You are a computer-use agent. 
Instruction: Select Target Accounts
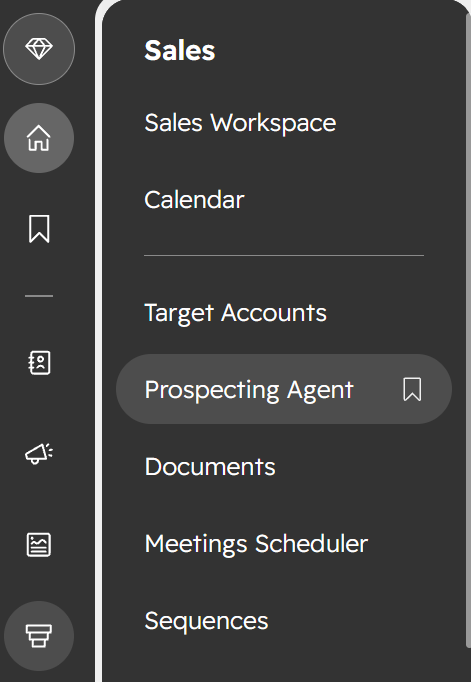pyautogui.click(x=235, y=313)
